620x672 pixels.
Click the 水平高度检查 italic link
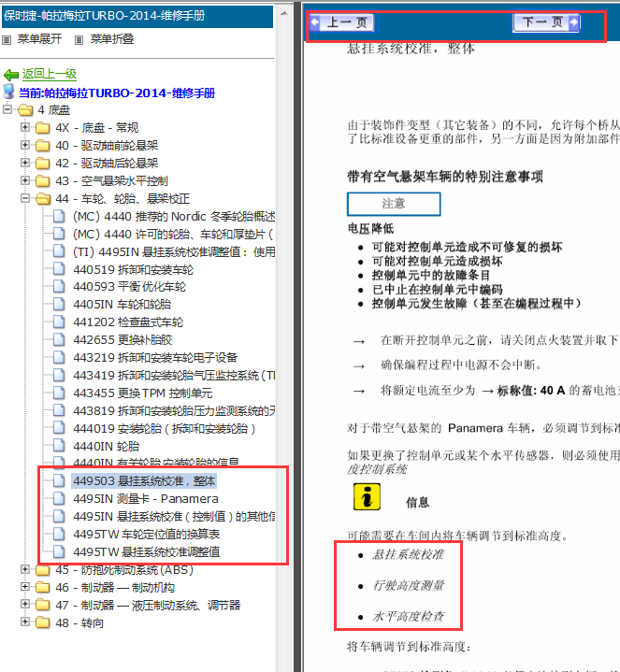click(408, 616)
